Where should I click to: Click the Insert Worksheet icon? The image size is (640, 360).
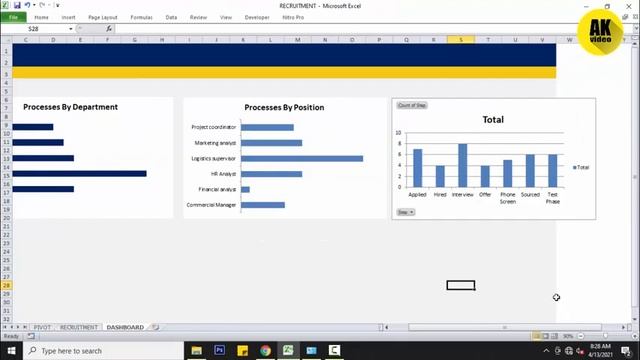[156, 327]
